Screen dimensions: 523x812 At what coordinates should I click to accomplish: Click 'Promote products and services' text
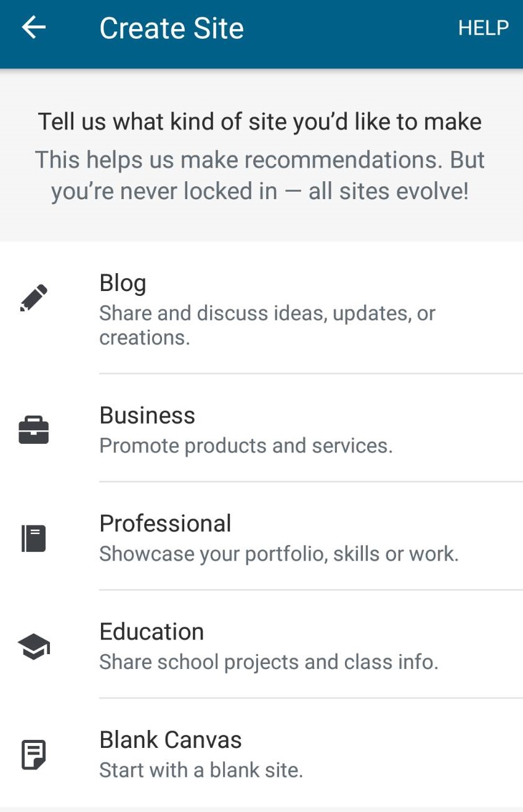click(x=246, y=446)
